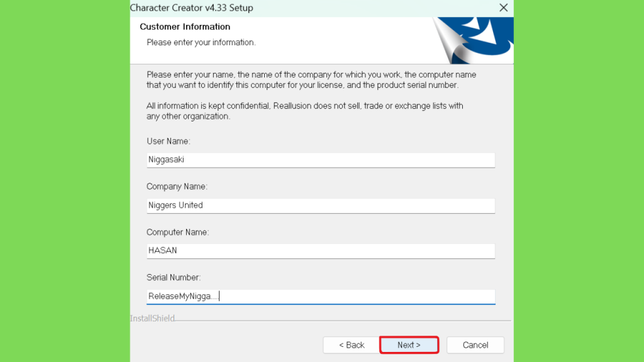Screen dimensions: 644x362
Task: Focus the Company Name input field
Action: [321, 206]
